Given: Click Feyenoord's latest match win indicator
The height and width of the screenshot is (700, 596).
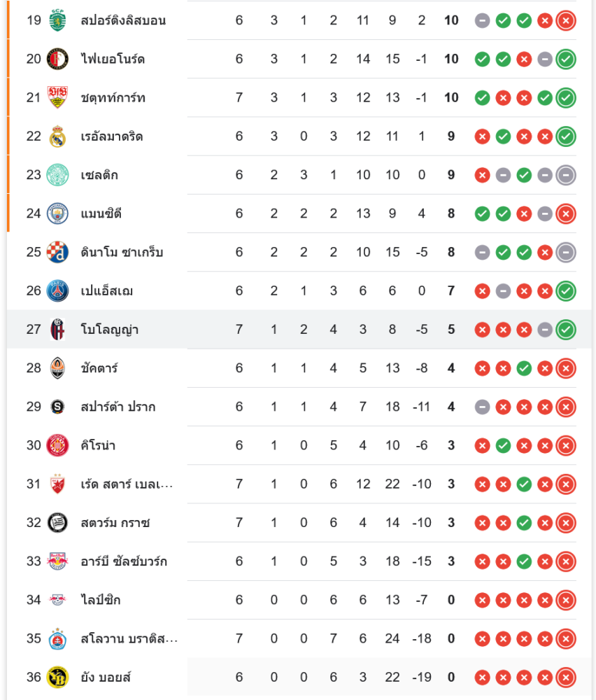Looking at the screenshot, I should pyautogui.click(x=566, y=59).
